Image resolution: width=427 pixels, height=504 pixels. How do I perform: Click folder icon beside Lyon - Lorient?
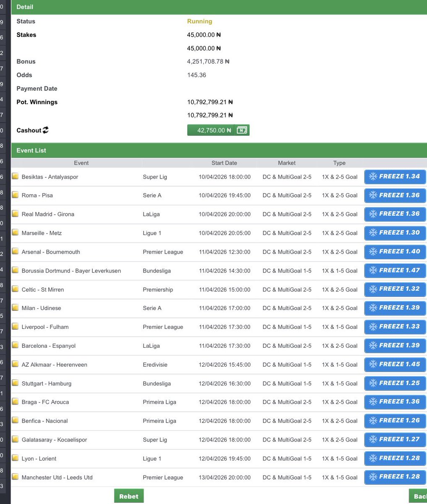15,458
